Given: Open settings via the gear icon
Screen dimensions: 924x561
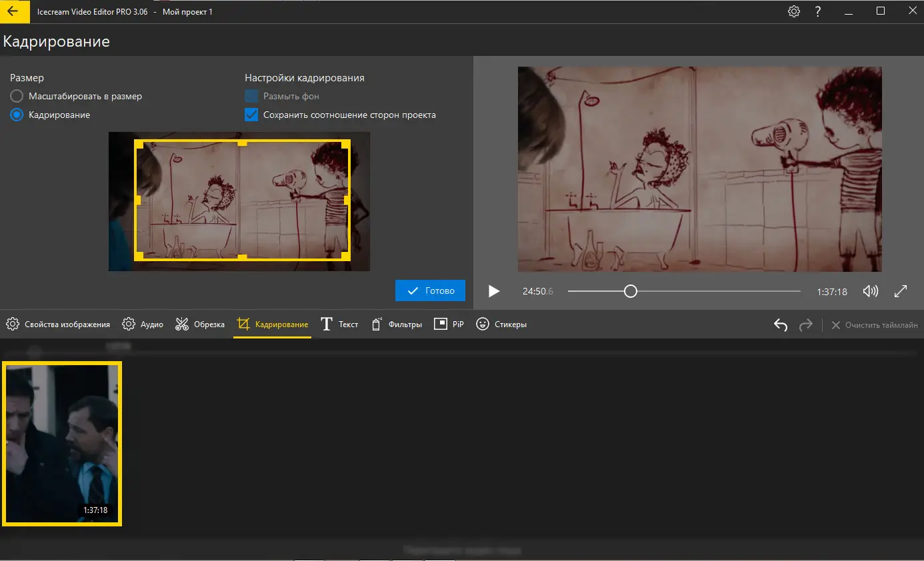Looking at the screenshot, I should click(793, 11).
